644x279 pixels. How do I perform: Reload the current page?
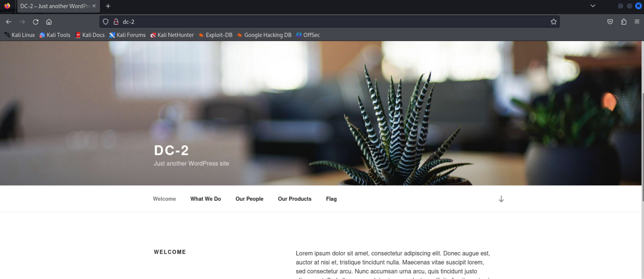point(35,22)
